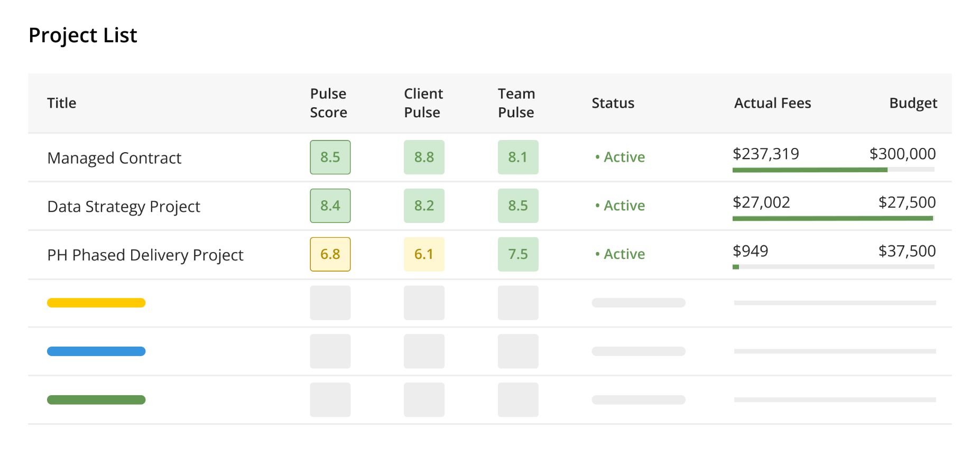This screenshot has width=980, height=457.
Task: Select the yellow placeholder title bar row
Action: coord(490,303)
